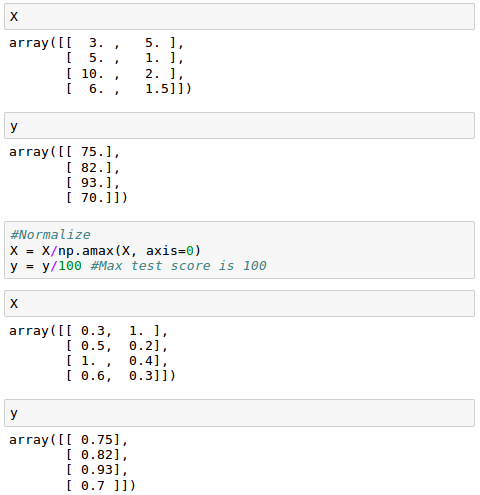Click the value 10. in the original X output
Screen dimensions: 480x495
pos(92,74)
